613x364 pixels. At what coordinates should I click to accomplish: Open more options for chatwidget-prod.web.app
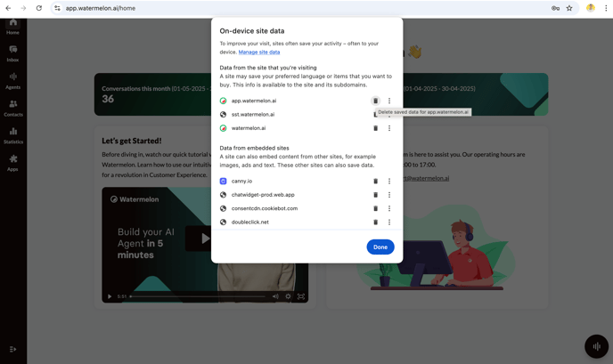coord(389,195)
